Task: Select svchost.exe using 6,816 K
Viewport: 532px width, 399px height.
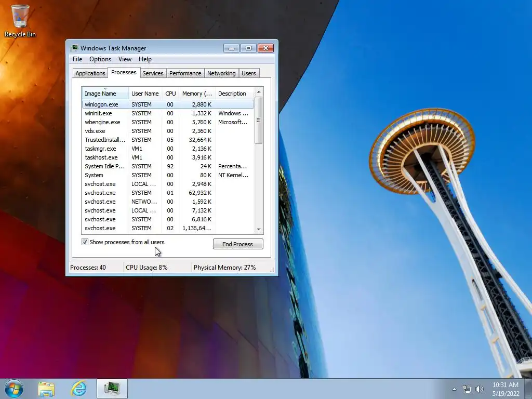Action: pyautogui.click(x=168, y=219)
